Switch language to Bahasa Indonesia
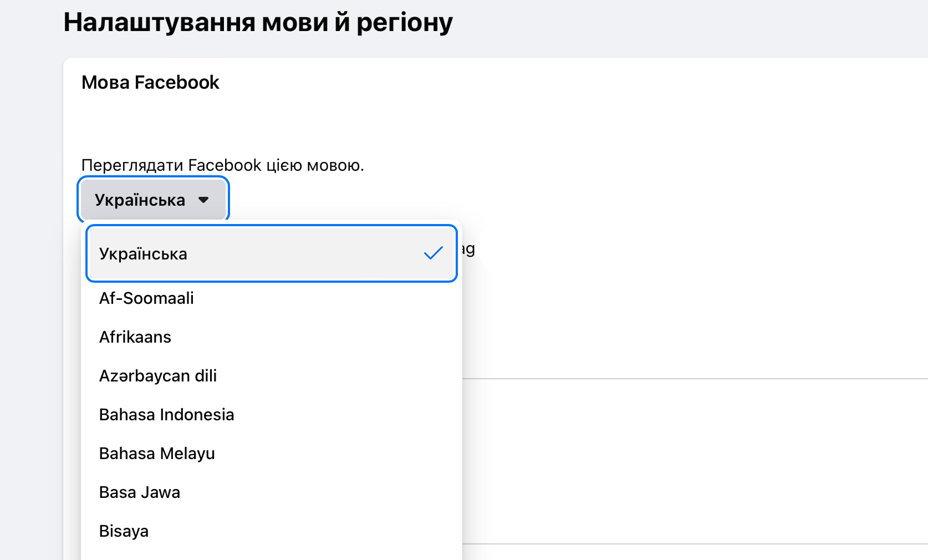 click(166, 415)
